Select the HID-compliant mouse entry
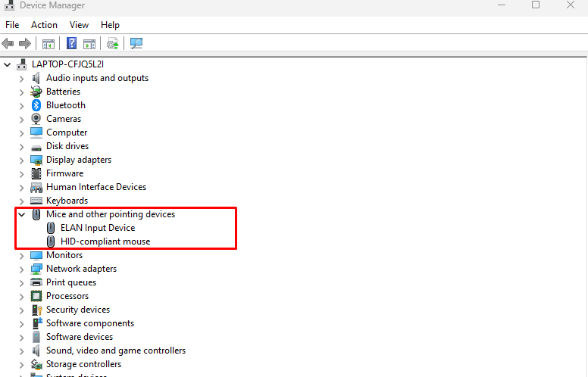Screen dimensions: 588x377 click(x=105, y=241)
